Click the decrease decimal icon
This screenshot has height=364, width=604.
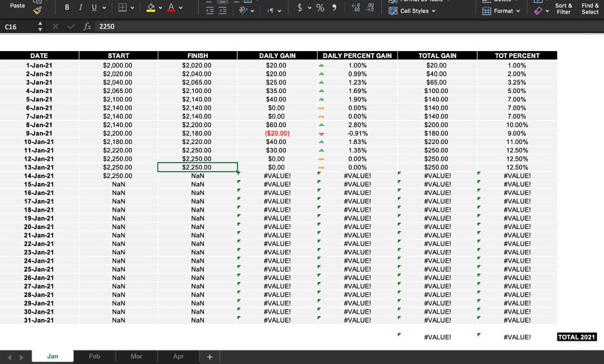point(369,7)
